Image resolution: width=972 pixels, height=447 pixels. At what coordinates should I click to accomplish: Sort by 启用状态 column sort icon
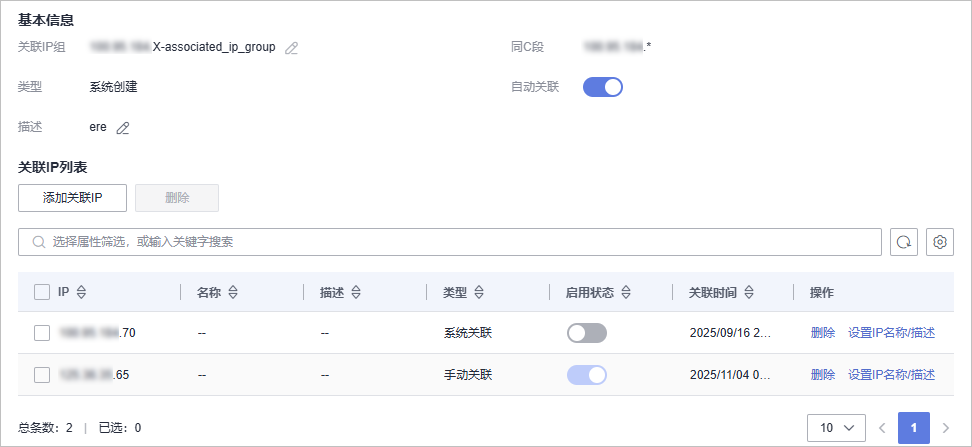[626, 293]
